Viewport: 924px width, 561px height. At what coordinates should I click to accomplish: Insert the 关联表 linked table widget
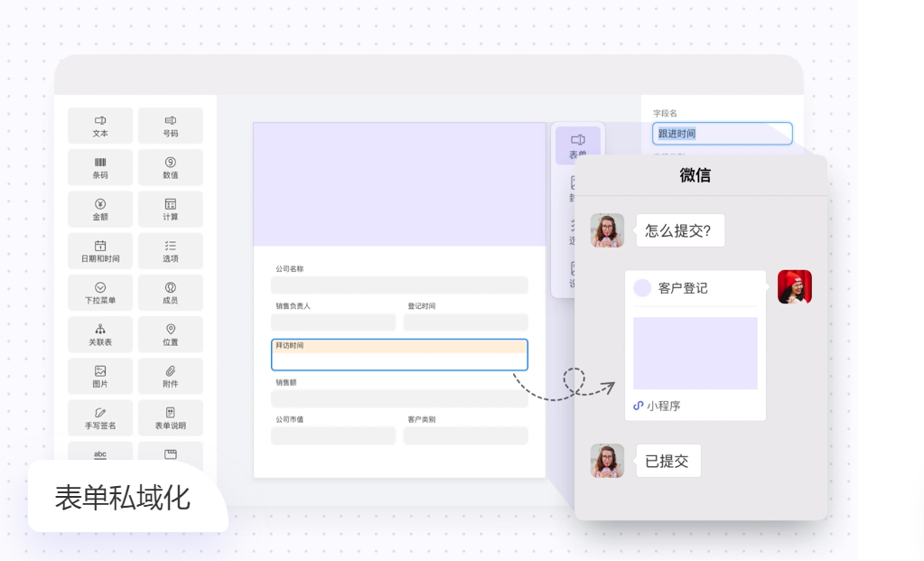100,334
